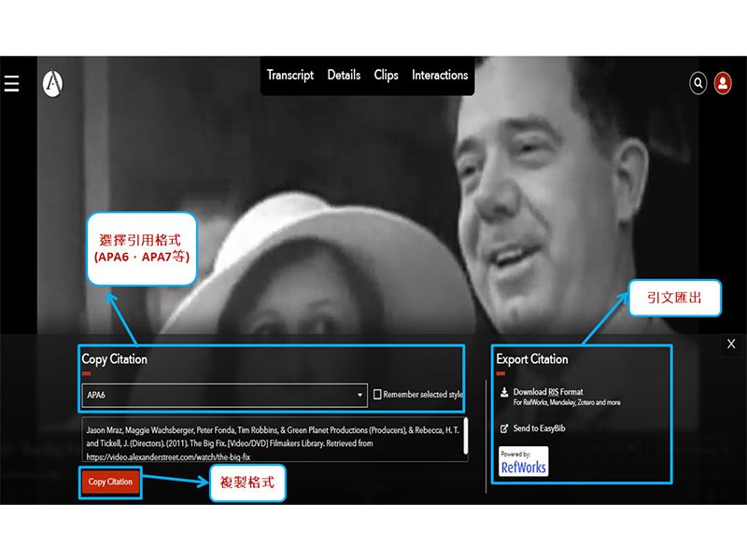Image resolution: width=747 pixels, height=560 pixels.
Task: Click the Alexander Street logo
Action: point(53,84)
